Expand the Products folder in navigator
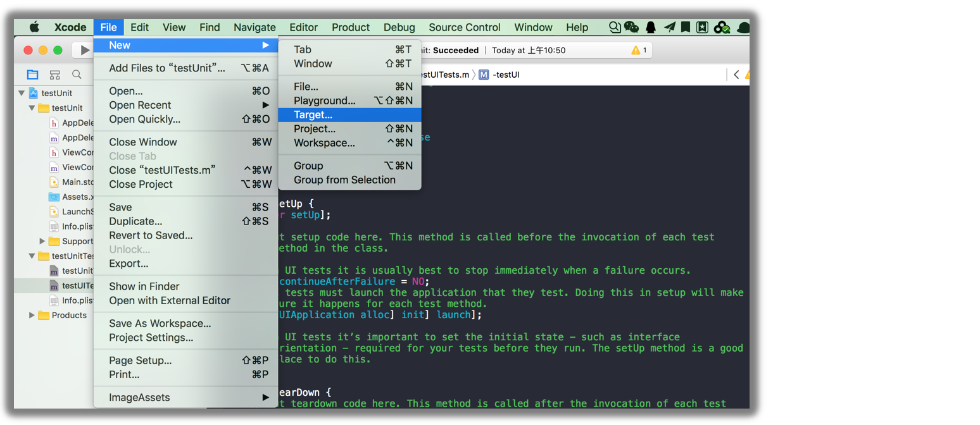 (x=32, y=315)
